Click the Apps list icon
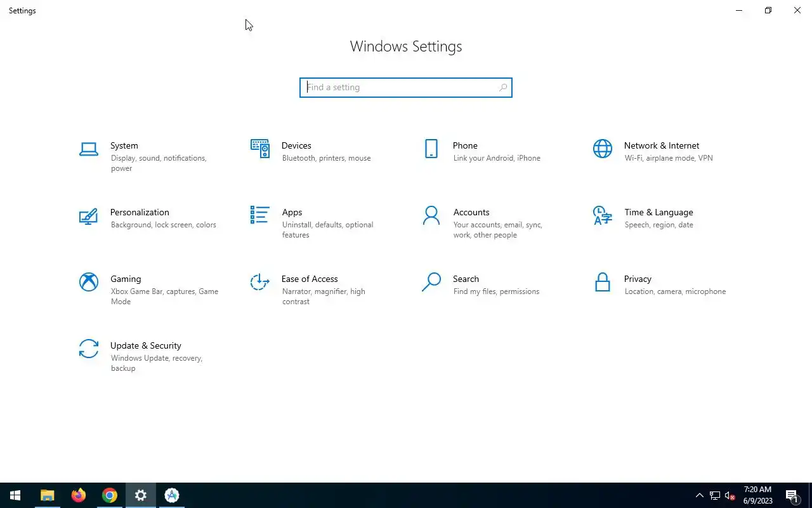812x508 pixels. coord(260,215)
